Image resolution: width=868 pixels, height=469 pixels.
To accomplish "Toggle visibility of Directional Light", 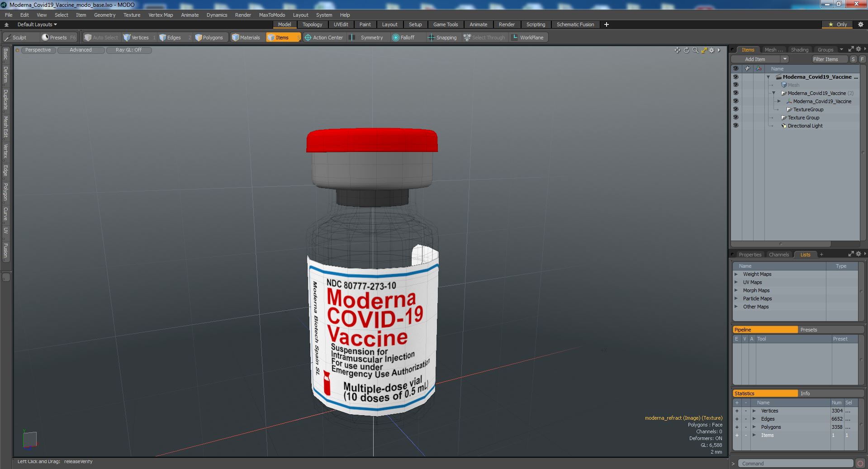I will (735, 126).
